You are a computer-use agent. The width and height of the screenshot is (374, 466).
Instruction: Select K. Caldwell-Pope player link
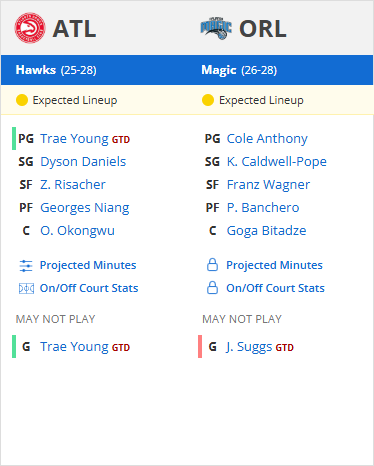[277, 161]
